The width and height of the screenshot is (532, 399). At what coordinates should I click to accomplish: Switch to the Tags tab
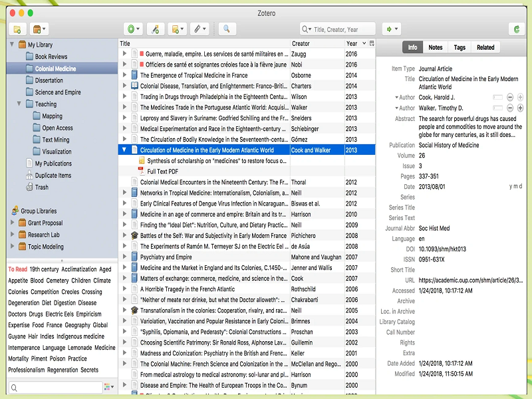click(x=460, y=47)
